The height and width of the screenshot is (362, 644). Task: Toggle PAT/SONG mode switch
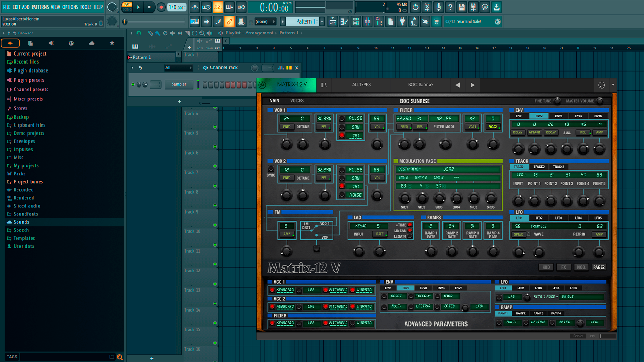[x=127, y=7]
